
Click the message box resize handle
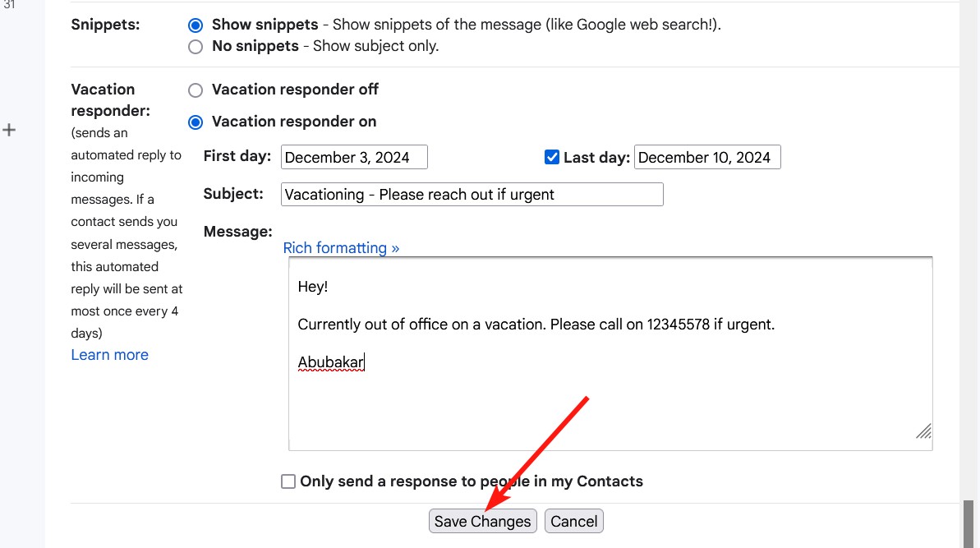click(x=923, y=431)
